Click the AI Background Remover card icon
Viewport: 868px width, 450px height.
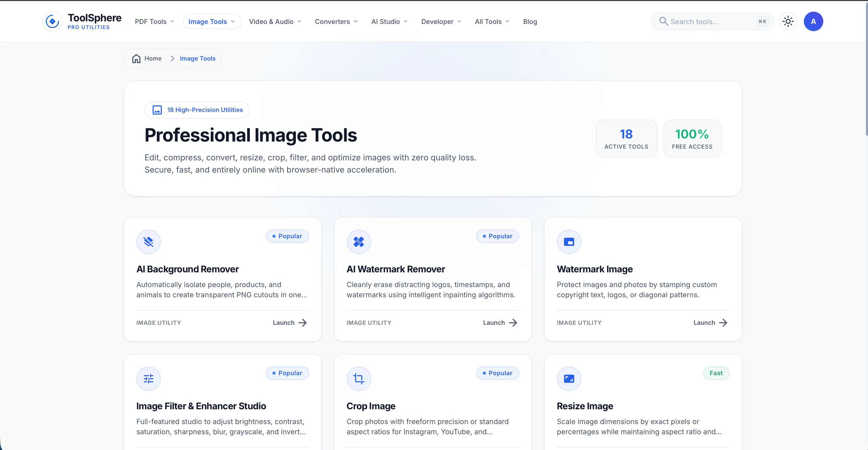(x=148, y=242)
